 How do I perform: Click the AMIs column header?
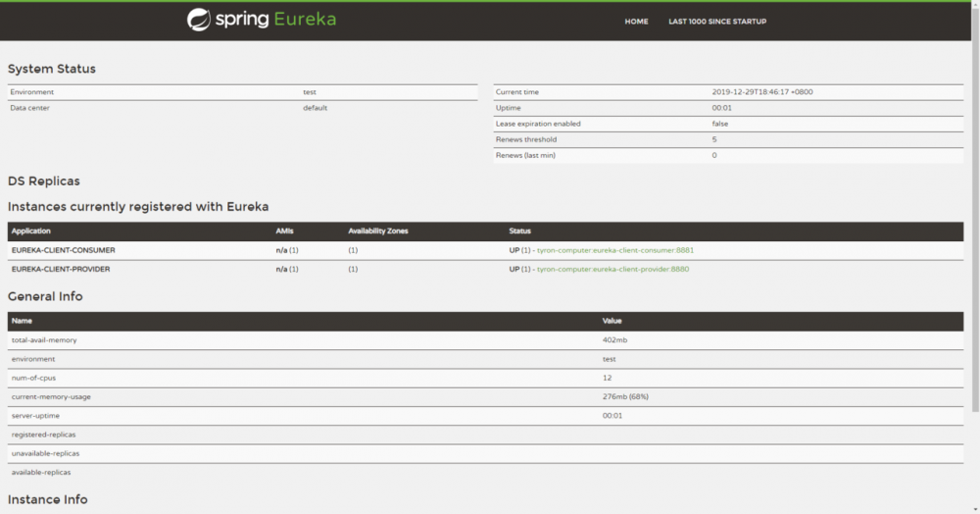click(x=284, y=231)
